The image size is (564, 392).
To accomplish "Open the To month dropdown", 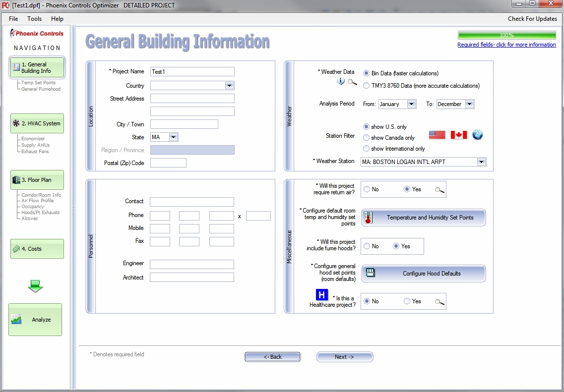I will (x=469, y=104).
